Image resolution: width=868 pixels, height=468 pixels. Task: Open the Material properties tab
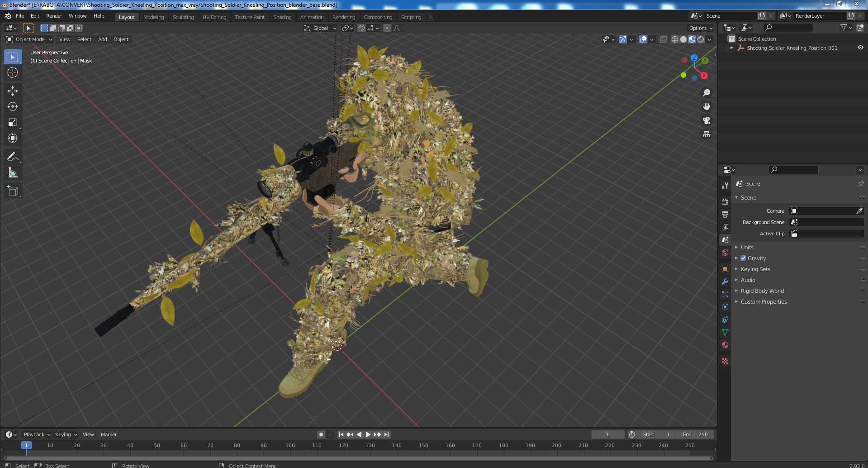(725, 345)
